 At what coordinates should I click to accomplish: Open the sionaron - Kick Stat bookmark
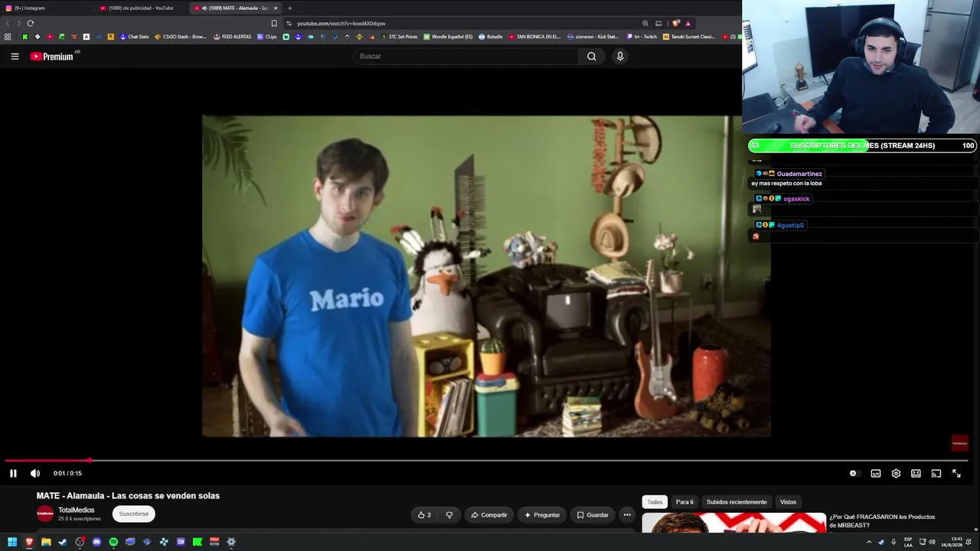coord(593,37)
